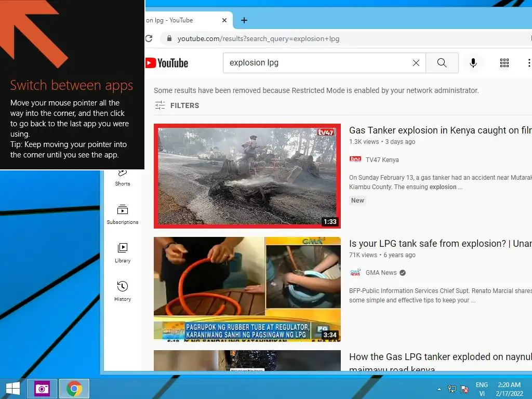Click the GMA News channel avatar
Image resolution: width=532 pixels, height=399 pixels.
355,272
